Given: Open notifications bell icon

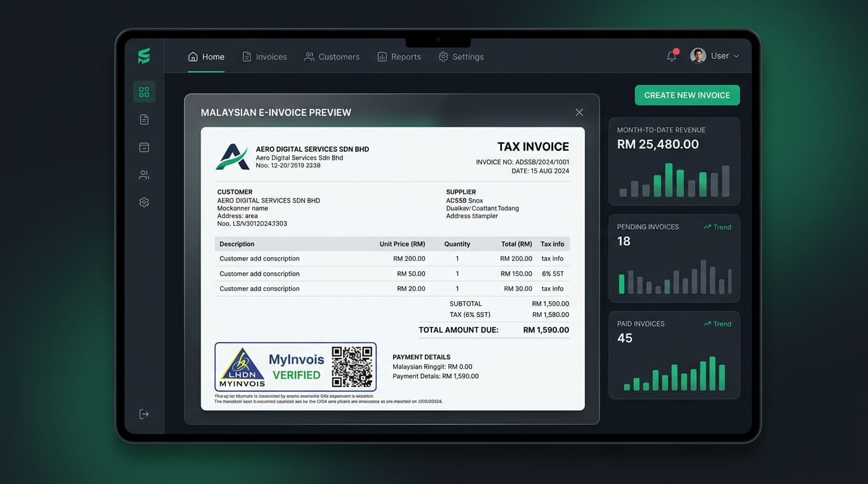Looking at the screenshot, I should [672, 56].
